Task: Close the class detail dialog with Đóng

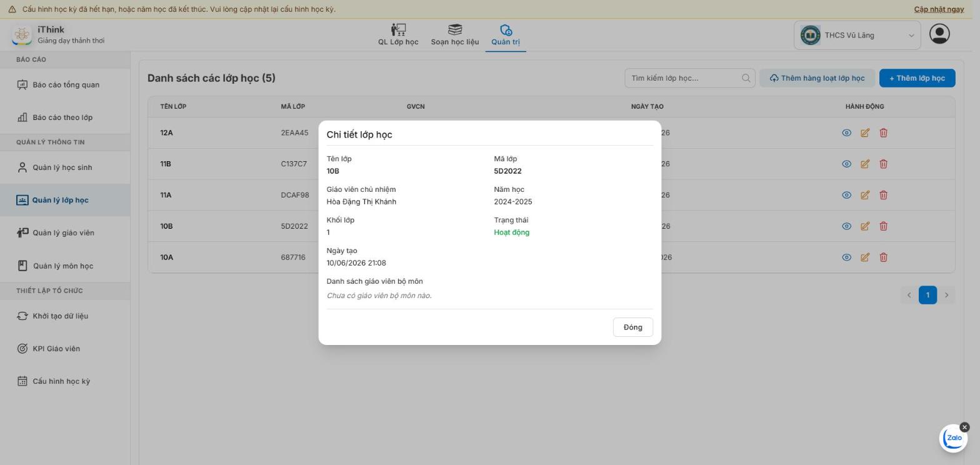Action: 632,327
